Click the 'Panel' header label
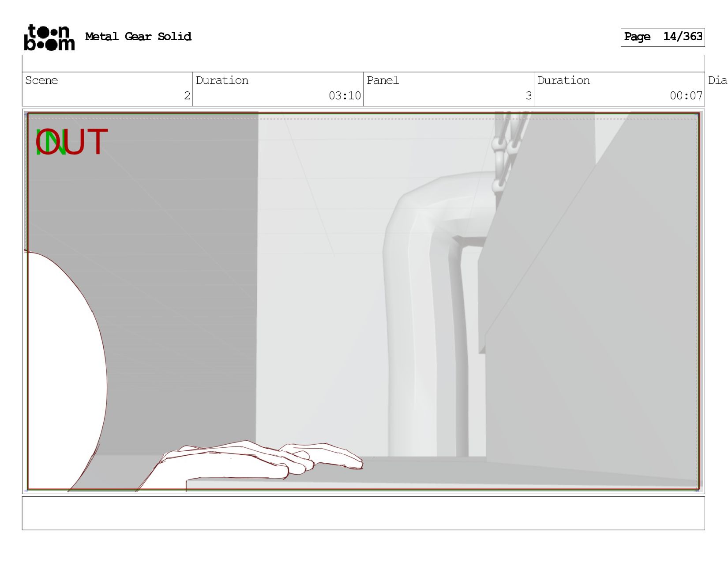Screen dimensions: 728x563 (383, 80)
